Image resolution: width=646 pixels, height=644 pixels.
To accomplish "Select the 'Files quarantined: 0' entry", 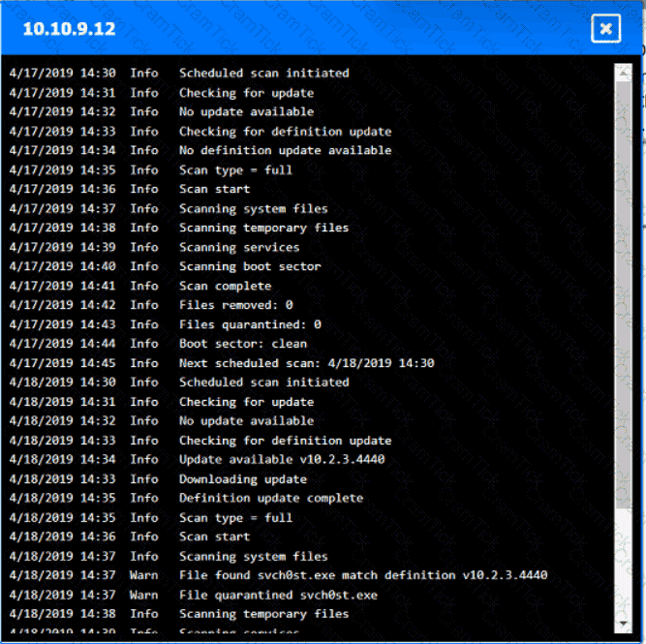I will 249,324.
